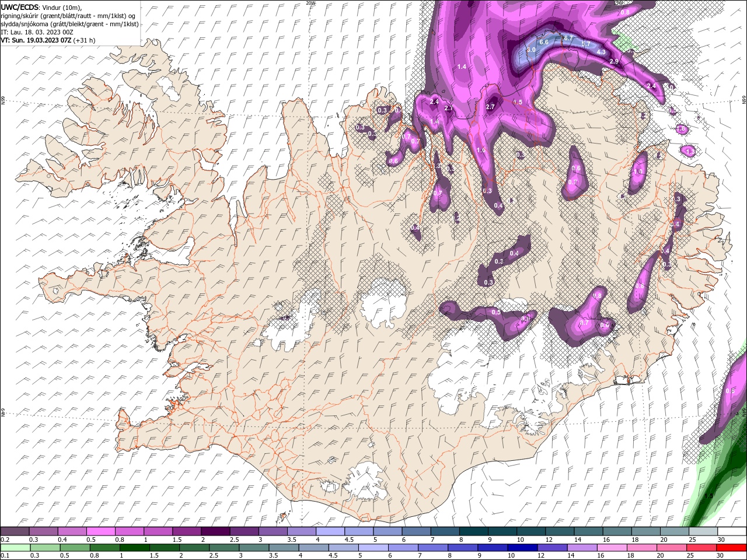Select the crimson 25–30 rain legend swatch
Image resolution: width=747 pixels, height=560 pixels.
click(701, 548)
